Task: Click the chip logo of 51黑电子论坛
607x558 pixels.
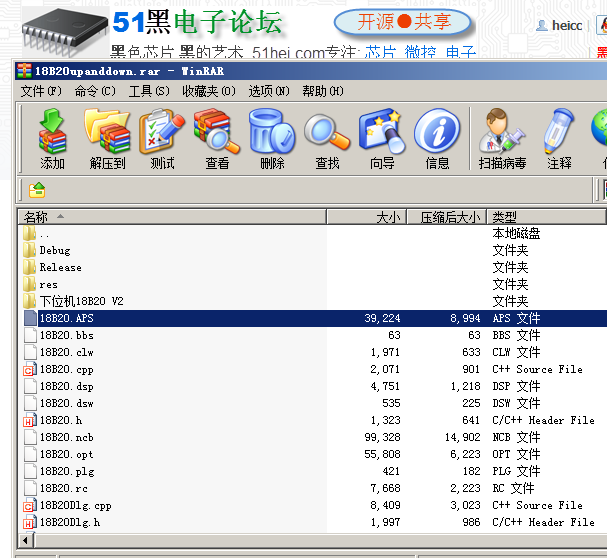Action: [65, 33]
